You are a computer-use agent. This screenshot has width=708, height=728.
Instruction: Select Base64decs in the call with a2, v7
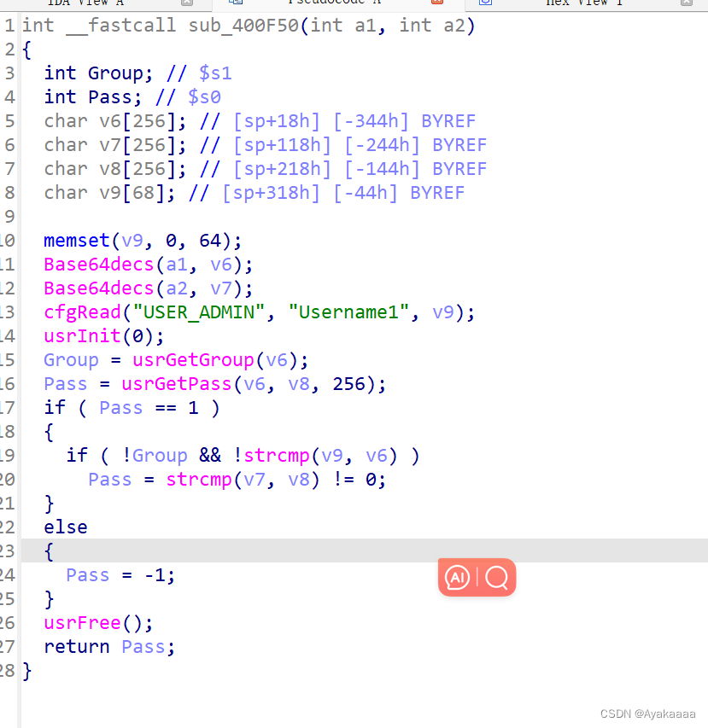(x=98, y=288)
